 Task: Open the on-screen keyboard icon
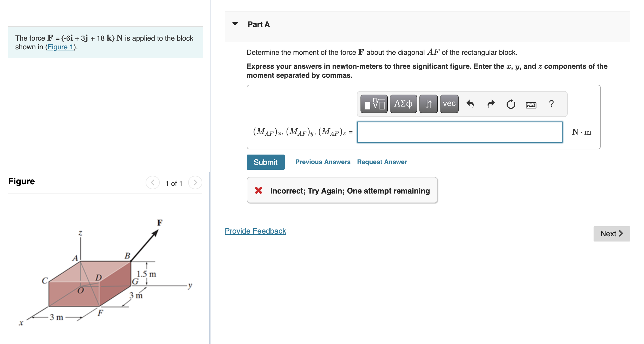coord(531,105)
